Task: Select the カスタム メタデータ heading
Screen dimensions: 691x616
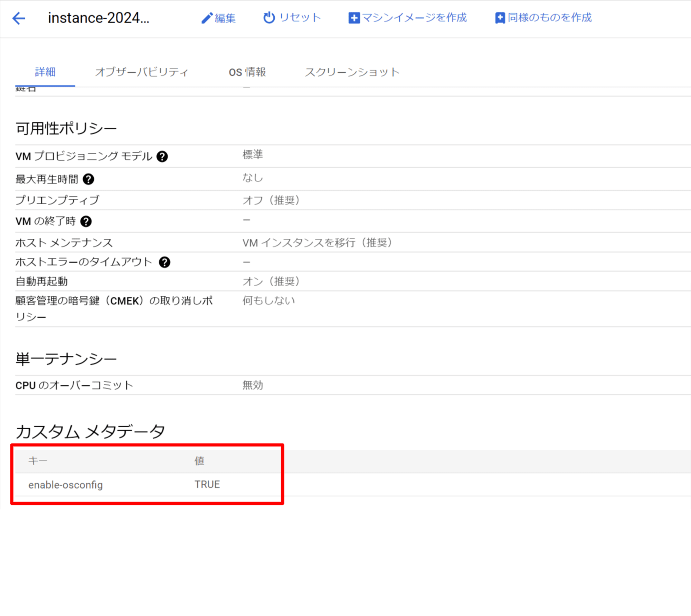Action: click(91, 432)
